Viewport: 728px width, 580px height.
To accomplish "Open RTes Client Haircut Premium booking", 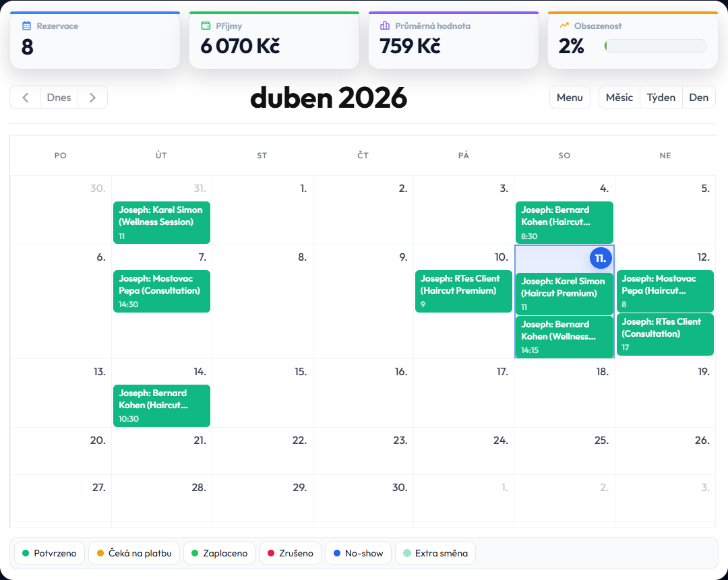I will (463, 291).
